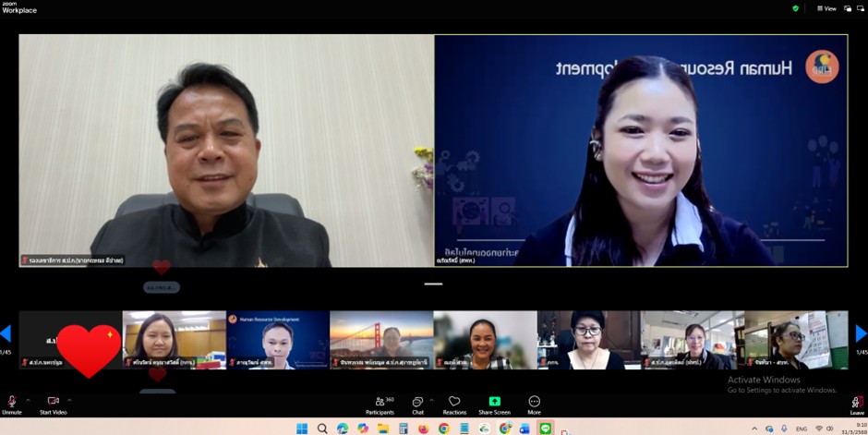
Task: Open Calculator from the taskbar
Action: point(403,429)
